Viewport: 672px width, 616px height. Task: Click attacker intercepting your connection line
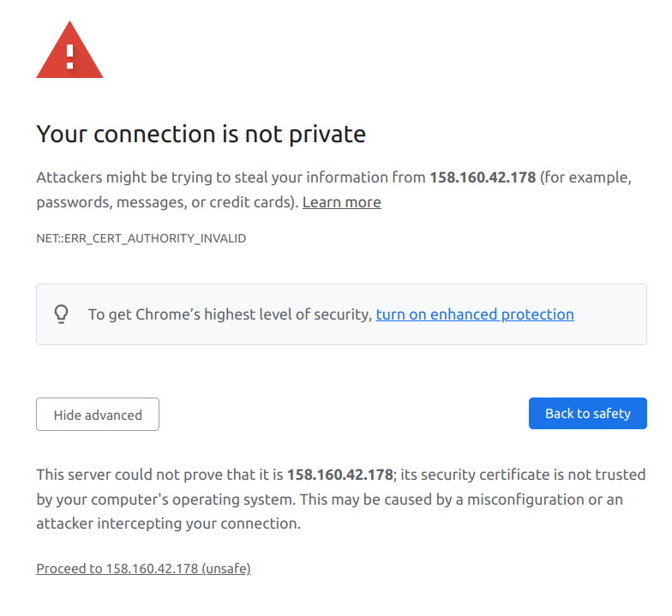pyautogui.click(x=168, y=523)
